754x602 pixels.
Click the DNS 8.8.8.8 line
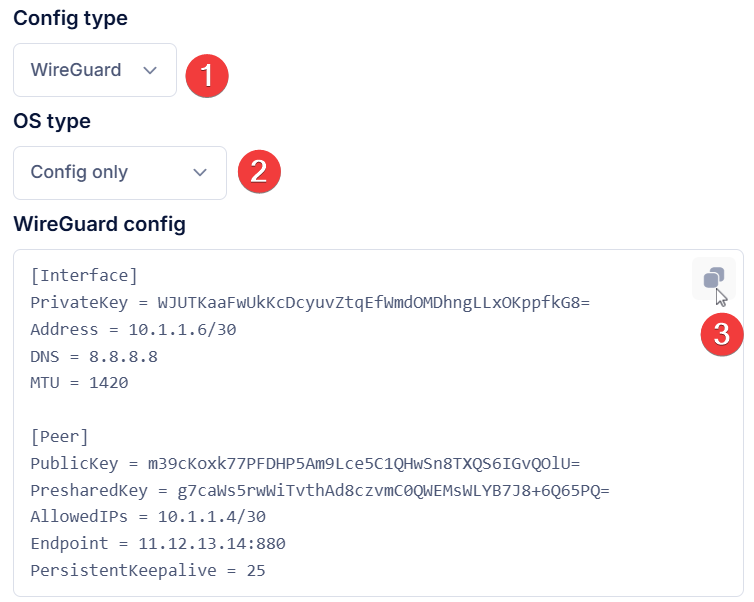[94, 357]
